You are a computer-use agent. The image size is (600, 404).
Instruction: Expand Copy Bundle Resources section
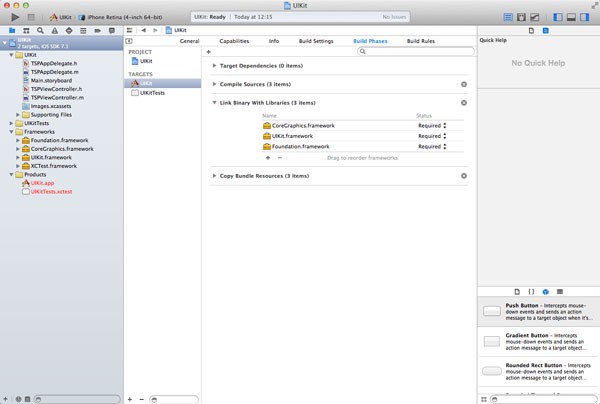click(x=214, y=176)
